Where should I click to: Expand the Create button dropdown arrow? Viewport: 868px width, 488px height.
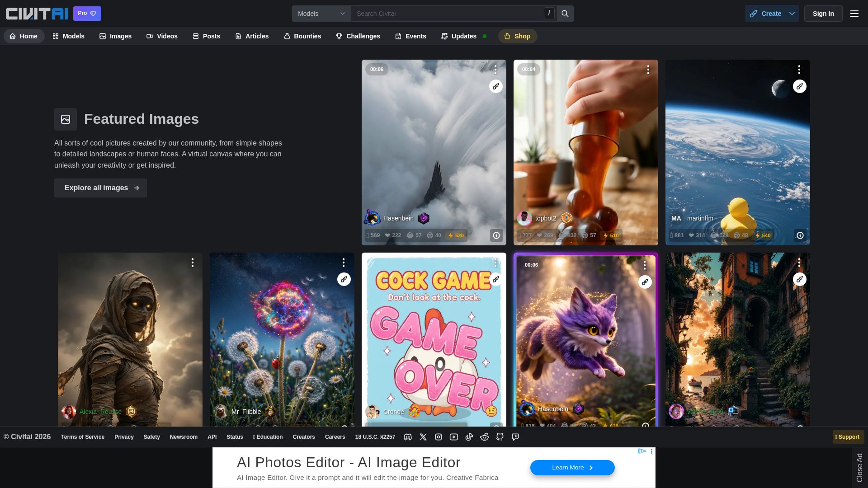[x=792, y=14]
